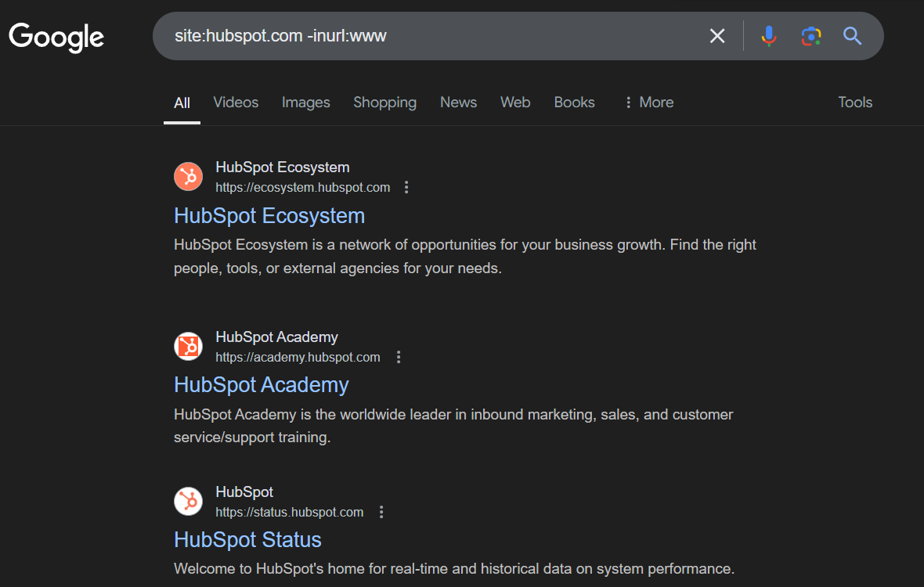Image resolution: width=924 pixels, height=587 pixels.
Task: Click the 'HubSpot' site name above status URL
Action: [244, 492]
